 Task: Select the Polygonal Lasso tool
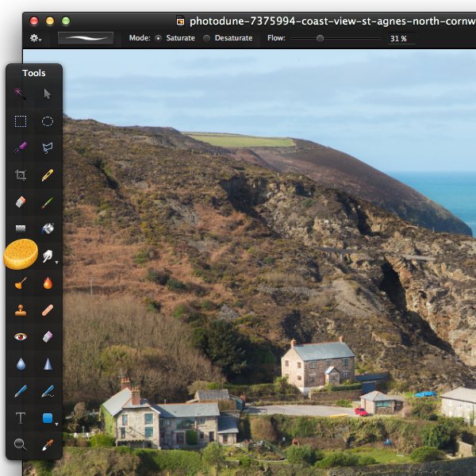click(48, 148)
